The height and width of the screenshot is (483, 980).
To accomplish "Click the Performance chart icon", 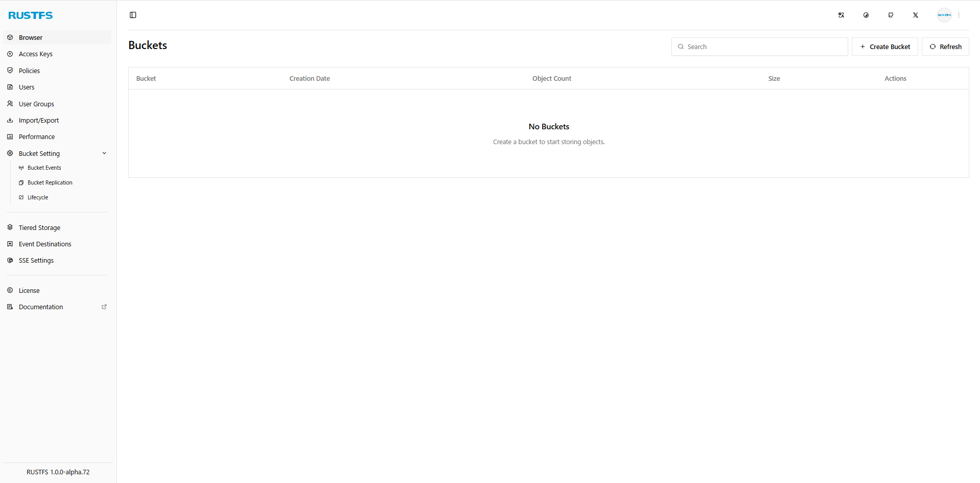I will pyautogui.click(x=10, y=136).
